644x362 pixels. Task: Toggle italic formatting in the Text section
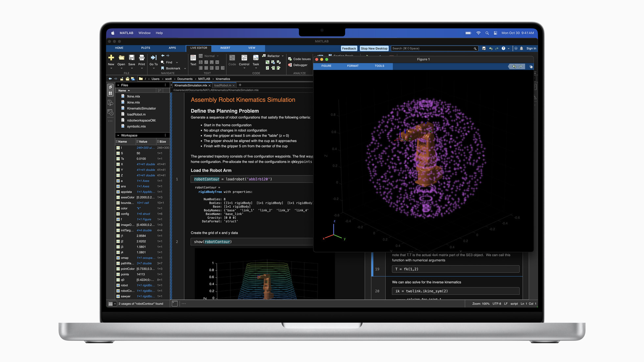(206, 62)
